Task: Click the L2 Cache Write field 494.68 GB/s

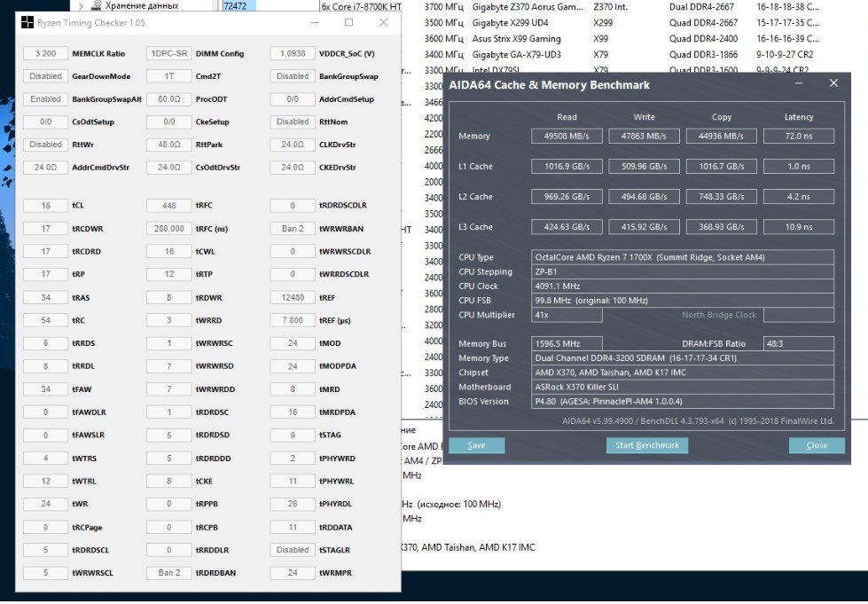Action: click(644, 197)
